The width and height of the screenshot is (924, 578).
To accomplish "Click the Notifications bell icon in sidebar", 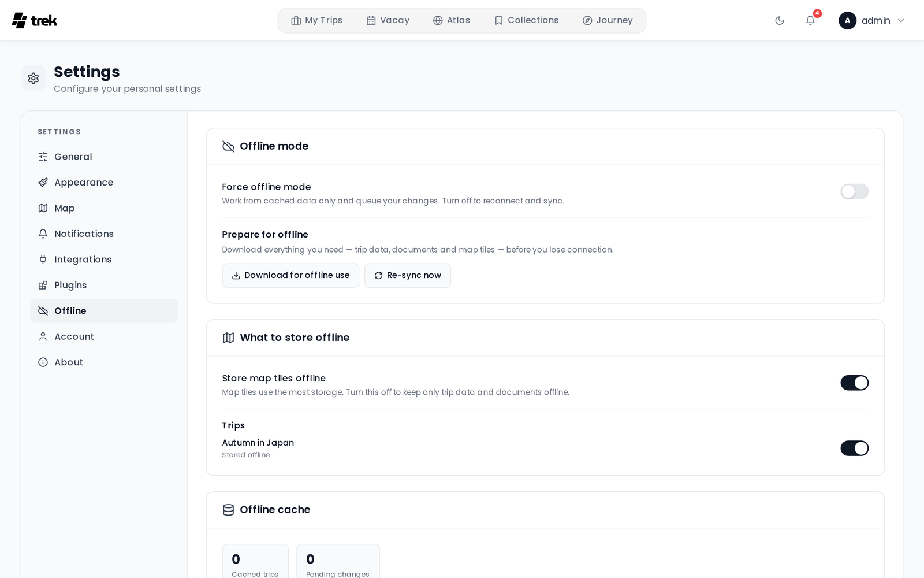I will 43,234.
